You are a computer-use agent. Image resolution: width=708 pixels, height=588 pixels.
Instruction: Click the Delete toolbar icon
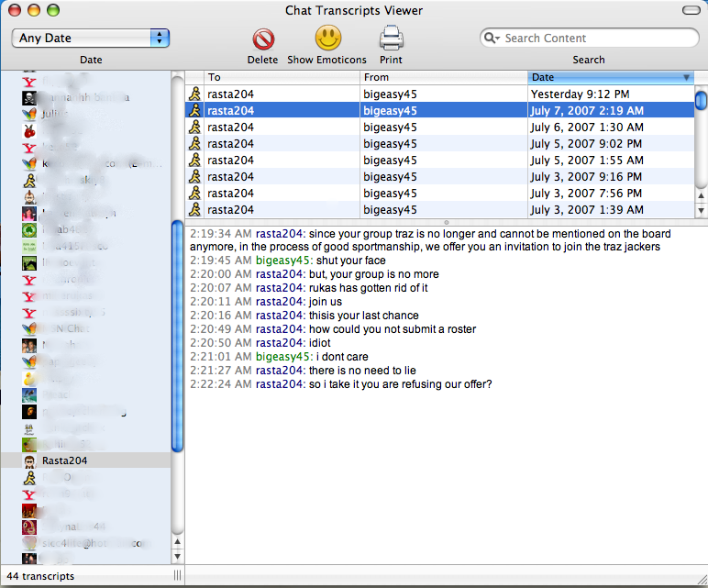[263, 39]
